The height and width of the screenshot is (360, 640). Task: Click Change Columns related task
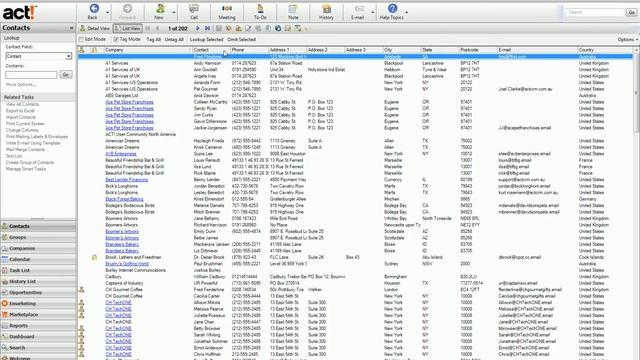[x=22, y=130]
